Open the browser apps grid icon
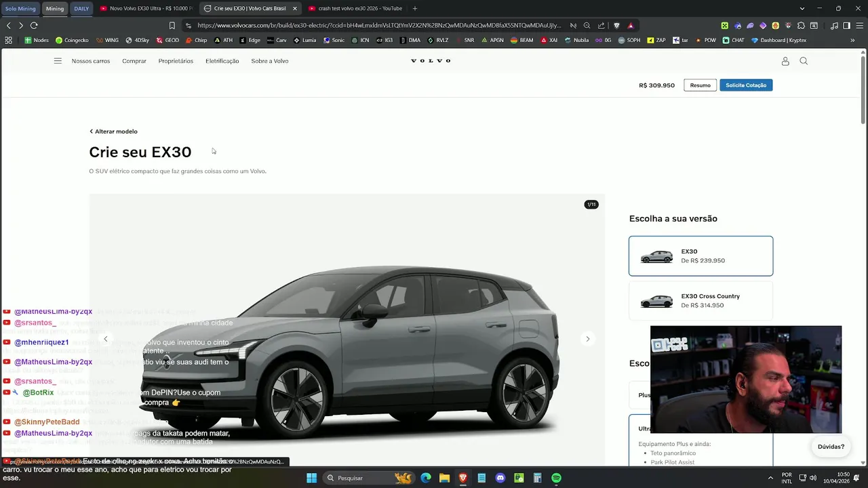 point(8,40)
